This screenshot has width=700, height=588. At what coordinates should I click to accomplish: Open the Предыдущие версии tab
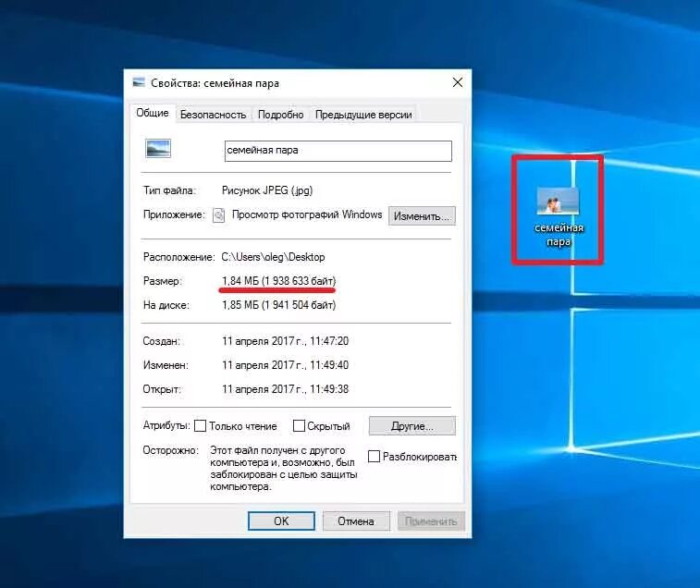click(x=363, y=115)
